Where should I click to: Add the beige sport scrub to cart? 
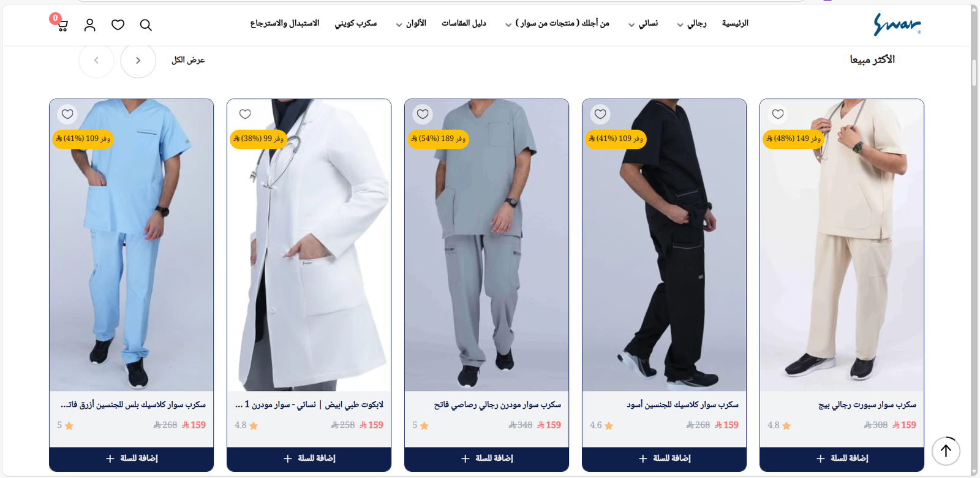point(842,458)
